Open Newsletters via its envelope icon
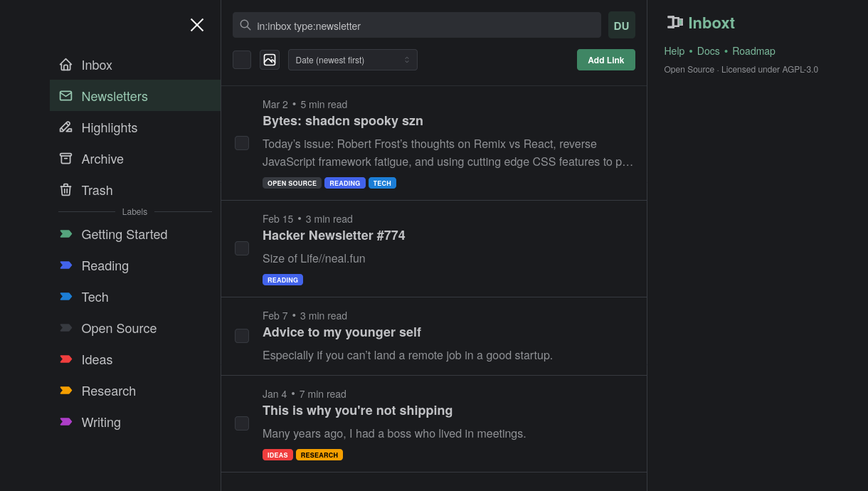Screen dimensions: 868x491 [65, 95]
